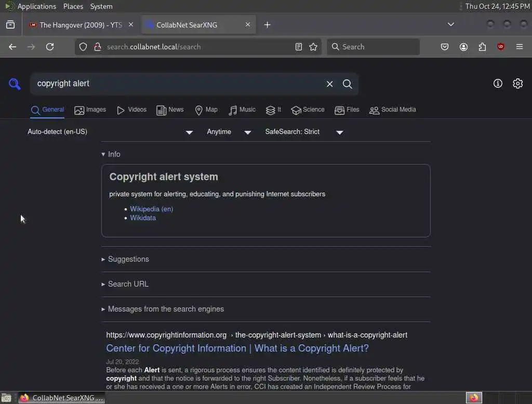Clear the search query with X
This screenshot has height=404, width=532.
[x=329, y=84]
